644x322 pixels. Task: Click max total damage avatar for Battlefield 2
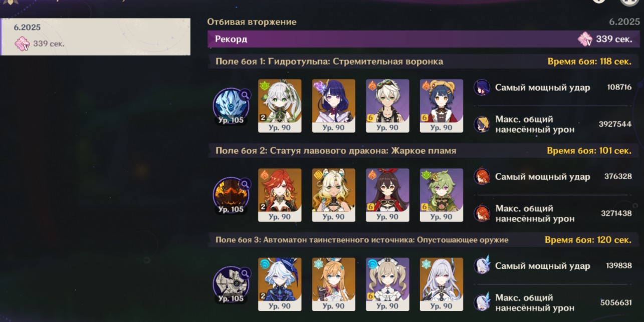[482, 213]
